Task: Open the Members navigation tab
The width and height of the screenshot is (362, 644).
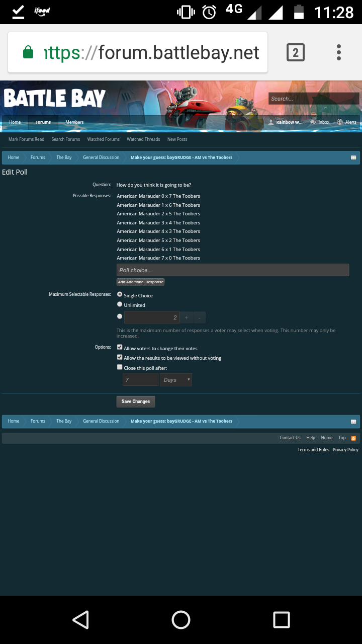Action: point(74,122)
